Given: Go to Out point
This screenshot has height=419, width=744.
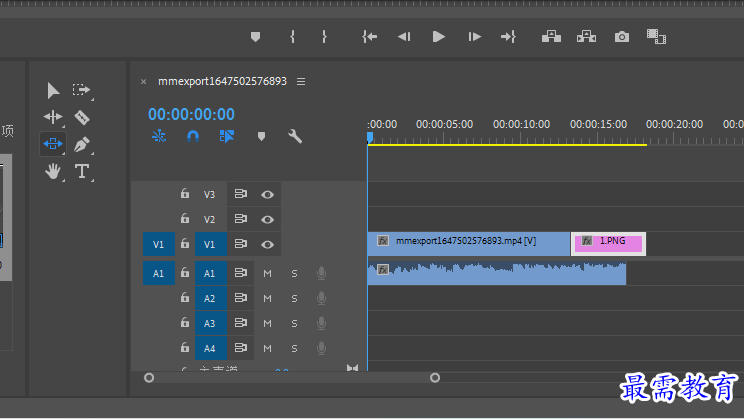Looking at the screenshot, I should click(508, 37).
